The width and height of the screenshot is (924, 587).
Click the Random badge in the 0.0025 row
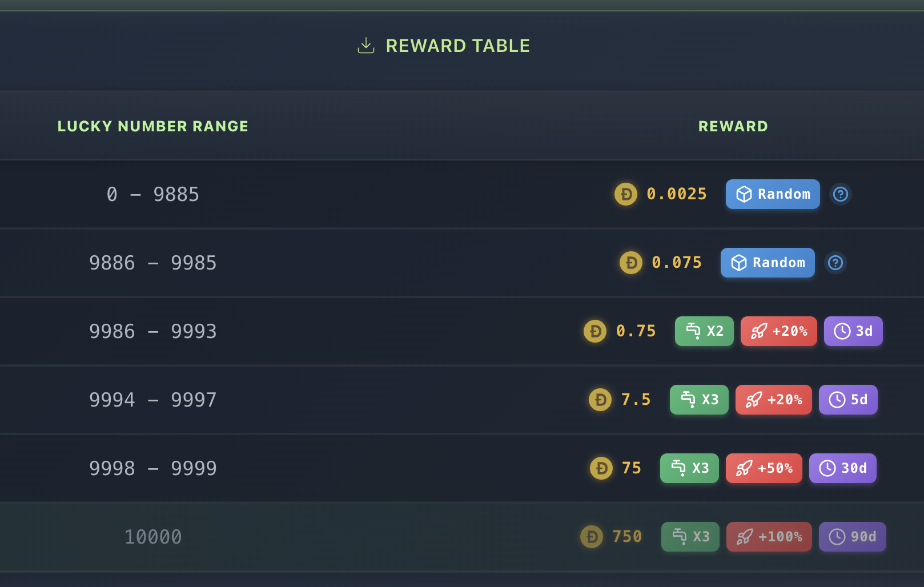[x=772, y=194]
